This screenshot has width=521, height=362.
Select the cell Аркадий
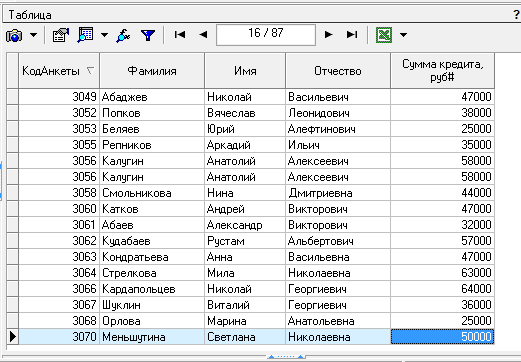245,145
